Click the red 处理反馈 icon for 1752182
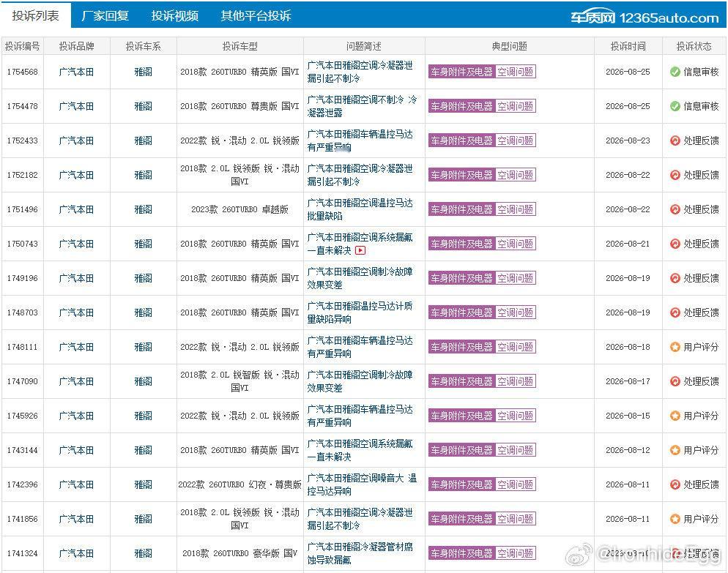 [675, 175]
